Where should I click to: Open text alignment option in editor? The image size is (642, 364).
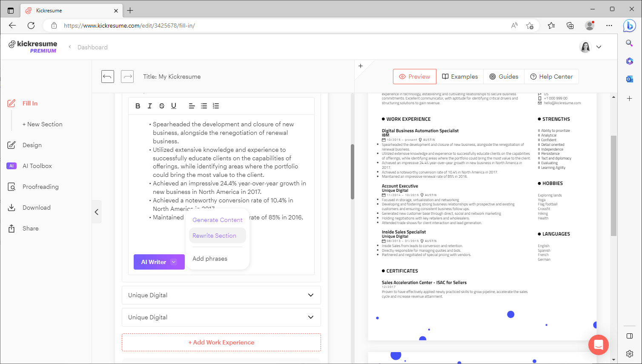192,106
